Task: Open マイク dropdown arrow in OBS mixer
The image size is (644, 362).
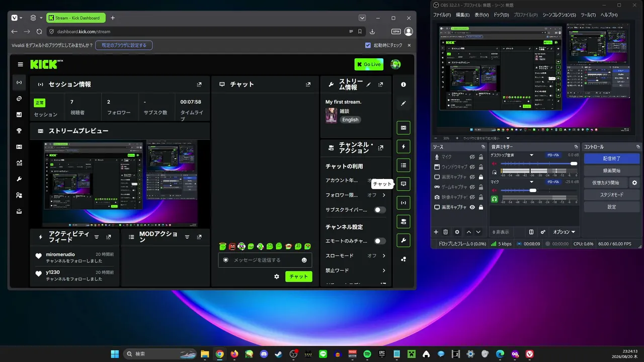Action: tap(531, 182)
